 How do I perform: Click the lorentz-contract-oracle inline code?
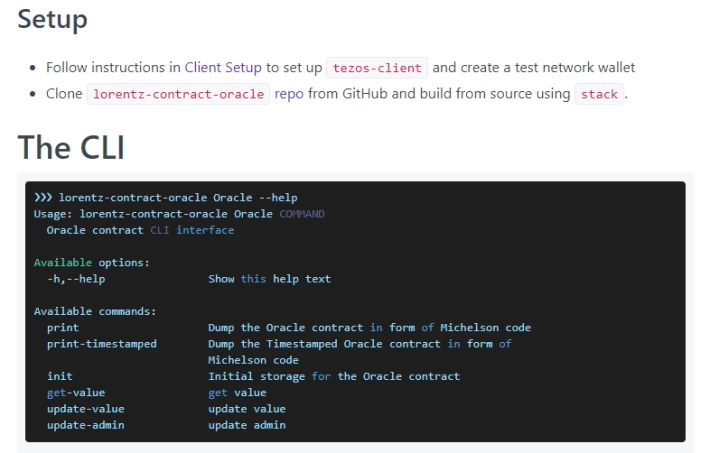click(x=178, y=94)
